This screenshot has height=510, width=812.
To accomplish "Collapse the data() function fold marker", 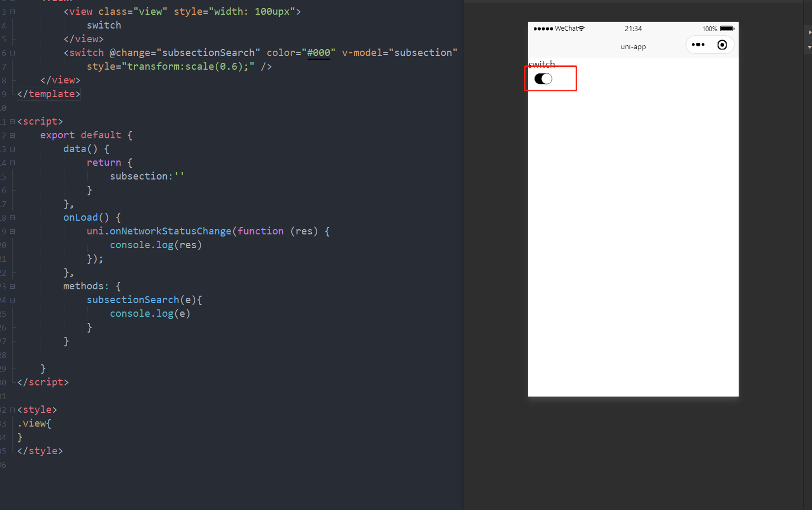I will click(12, 149).
